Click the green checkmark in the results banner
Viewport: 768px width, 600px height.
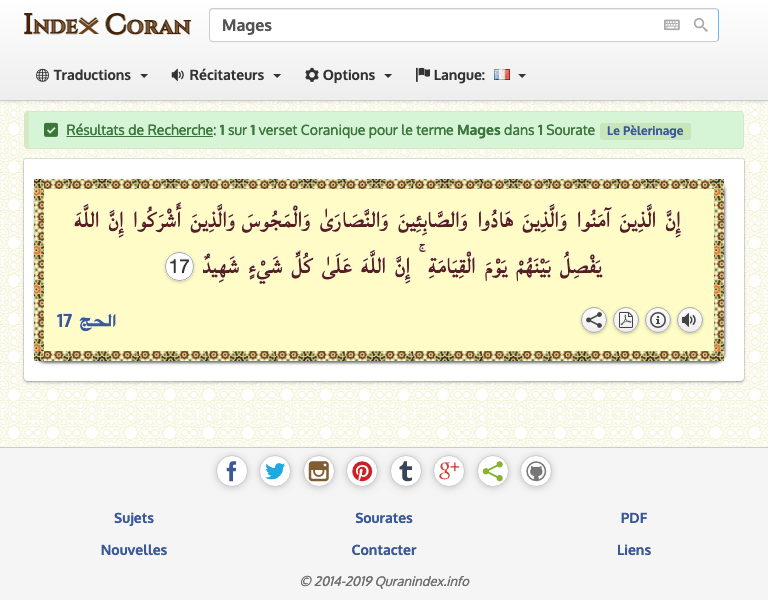pyautogui.click(x=50, y=130)
